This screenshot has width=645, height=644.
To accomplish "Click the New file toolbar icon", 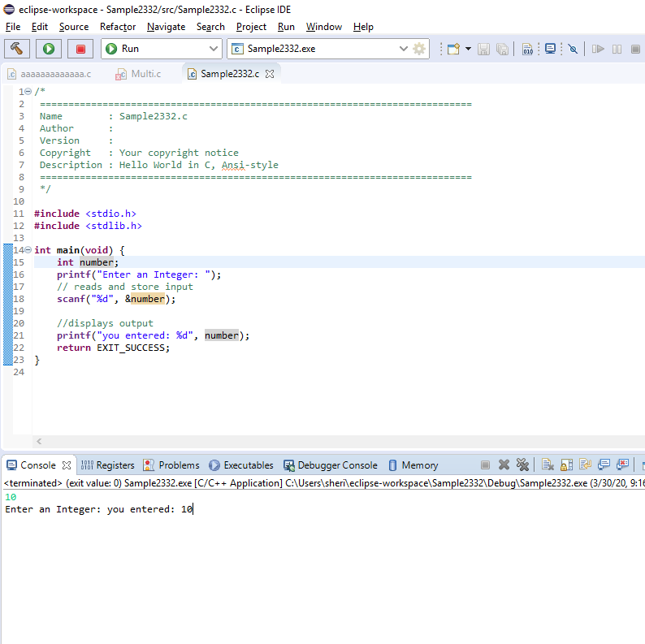I will (x=453, y=49).
